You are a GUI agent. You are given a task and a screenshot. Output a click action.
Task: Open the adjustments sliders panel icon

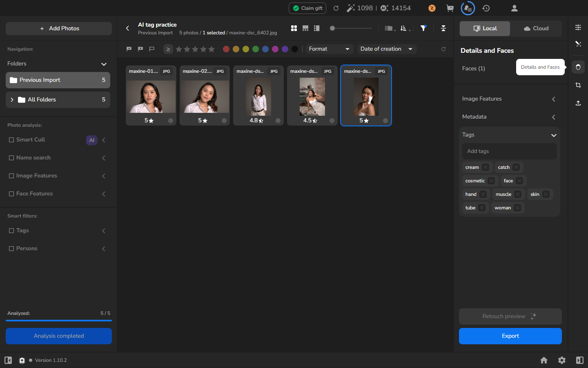click(x=578, y=27)
